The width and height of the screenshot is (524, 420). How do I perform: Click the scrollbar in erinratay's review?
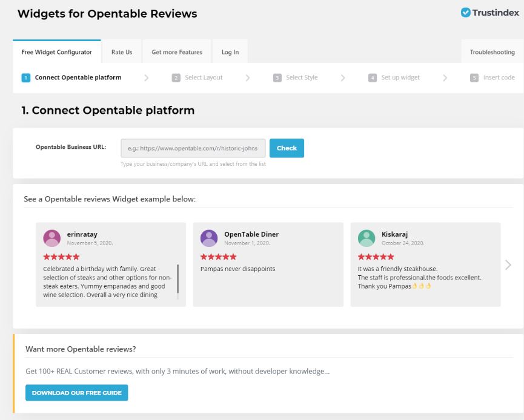177,279
